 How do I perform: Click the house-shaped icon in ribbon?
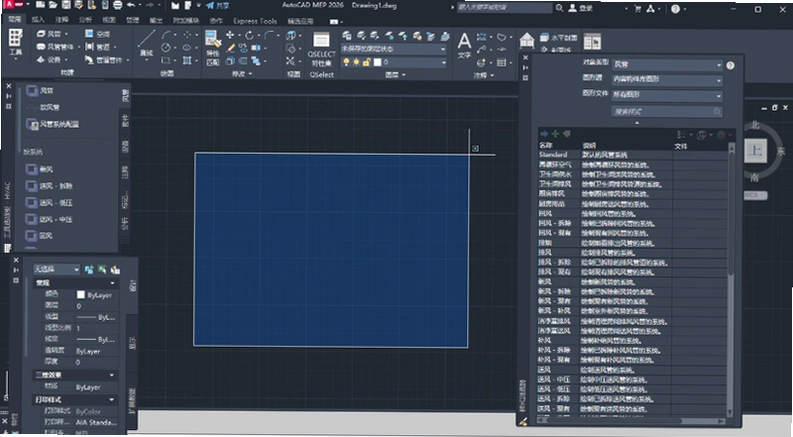coord(526,40)
